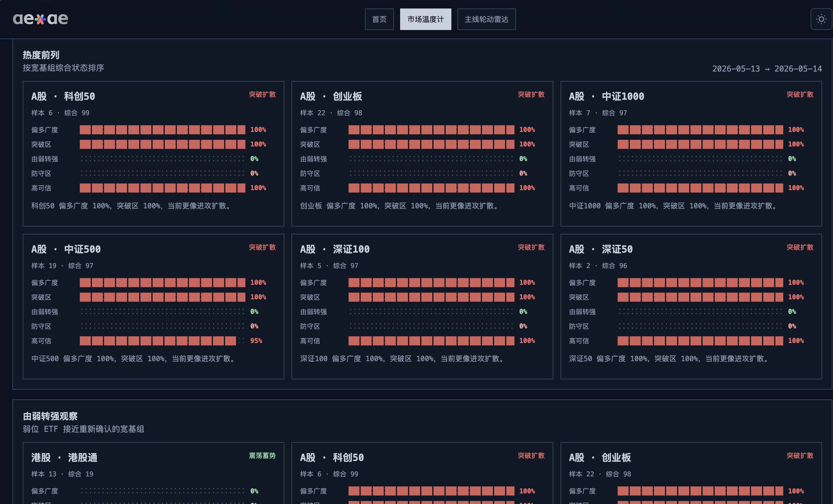Click 突破扩散 badge on 中证500 card
The height and width of the screenshot is (504, 833).
(262, 247)
